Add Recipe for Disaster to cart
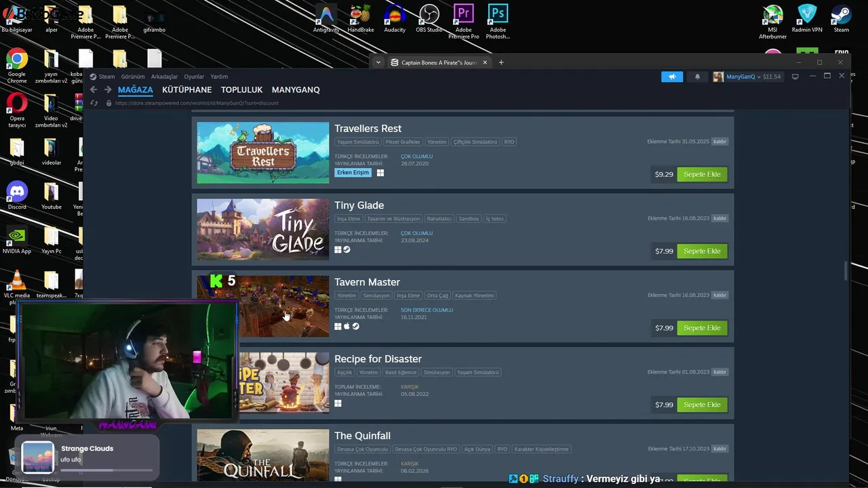Screen dimensions: 868x488 [702, 405]
